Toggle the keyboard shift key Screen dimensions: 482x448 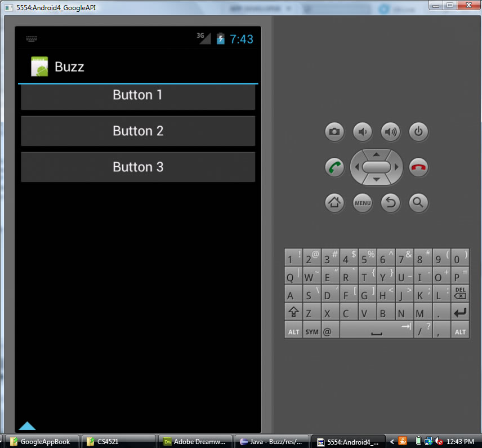tap(293, 313)
